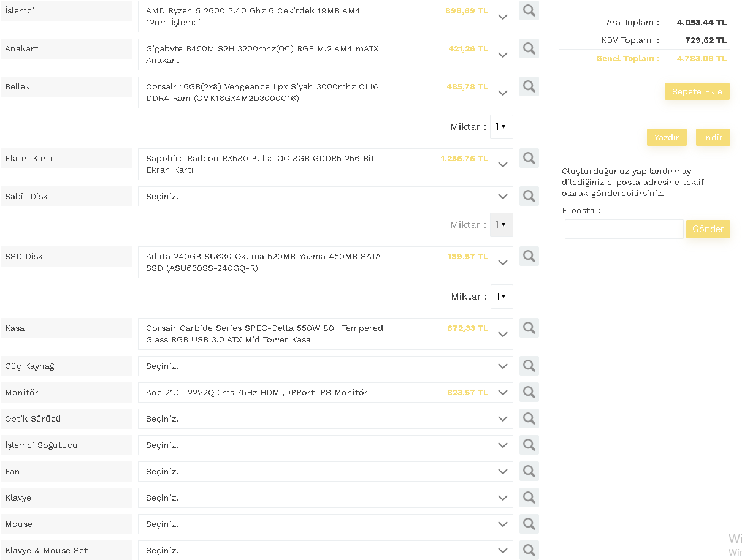This screenshot has width=742, height=560.
Task: Open search for Sabit Disk row
Action: pos(529,196)
